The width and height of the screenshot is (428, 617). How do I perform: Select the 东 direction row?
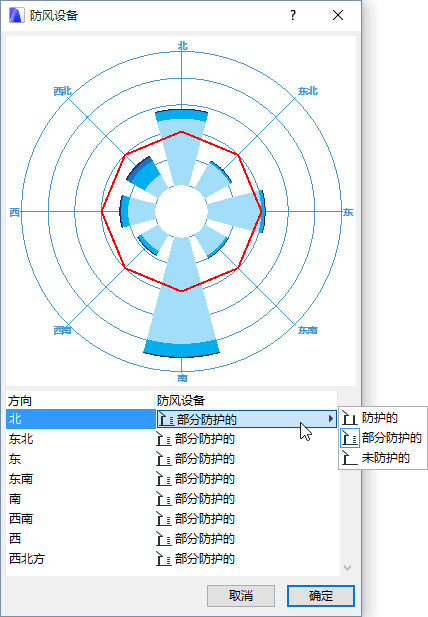coord(81,459)
